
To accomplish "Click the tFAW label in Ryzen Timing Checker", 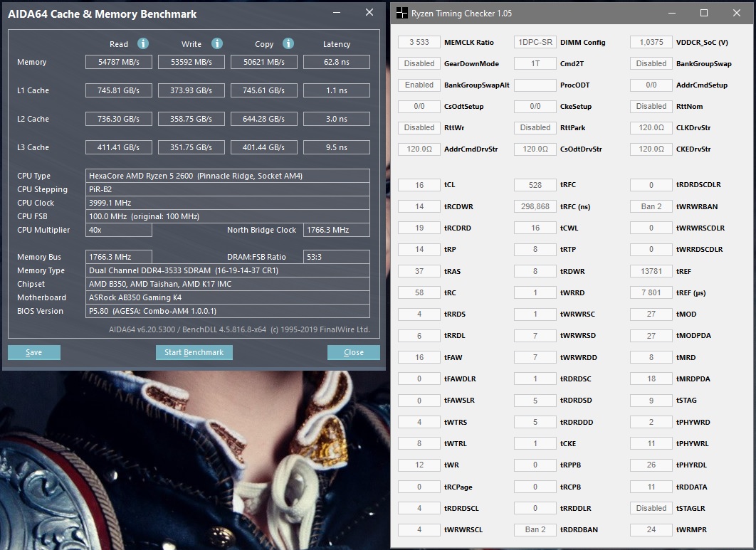I will point(453,357).
